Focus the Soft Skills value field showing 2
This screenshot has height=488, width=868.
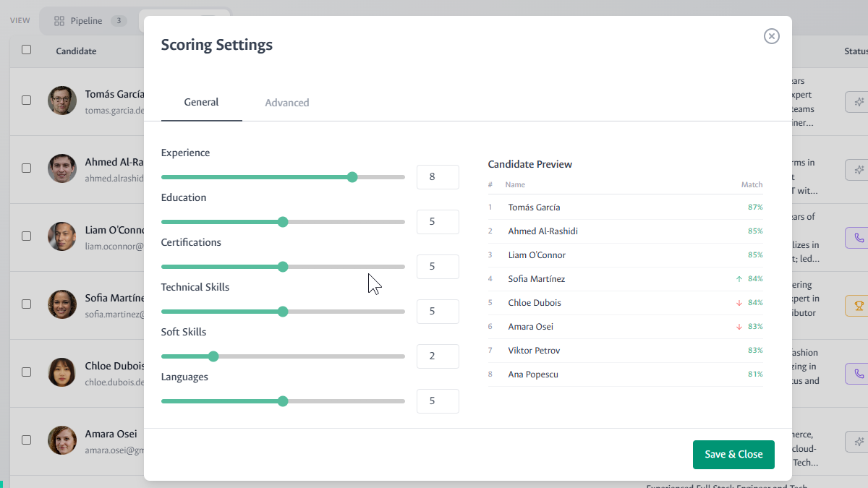point(438,356)
